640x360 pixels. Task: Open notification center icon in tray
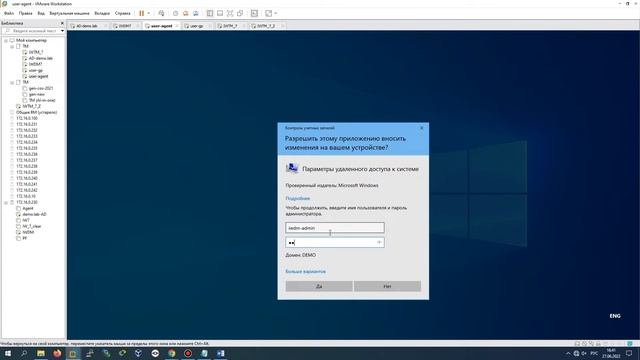[629, 353]
